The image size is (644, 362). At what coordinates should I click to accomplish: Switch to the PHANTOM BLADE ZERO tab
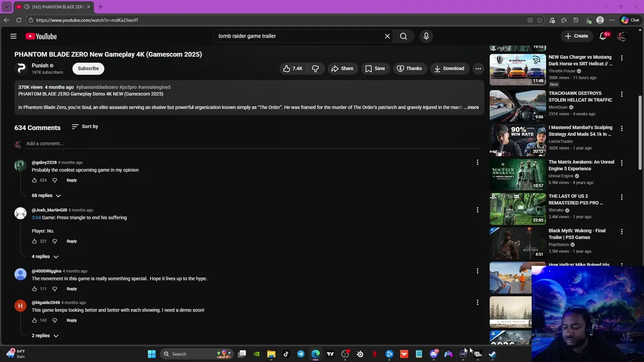pyautogui.click(x=54, y=7)
